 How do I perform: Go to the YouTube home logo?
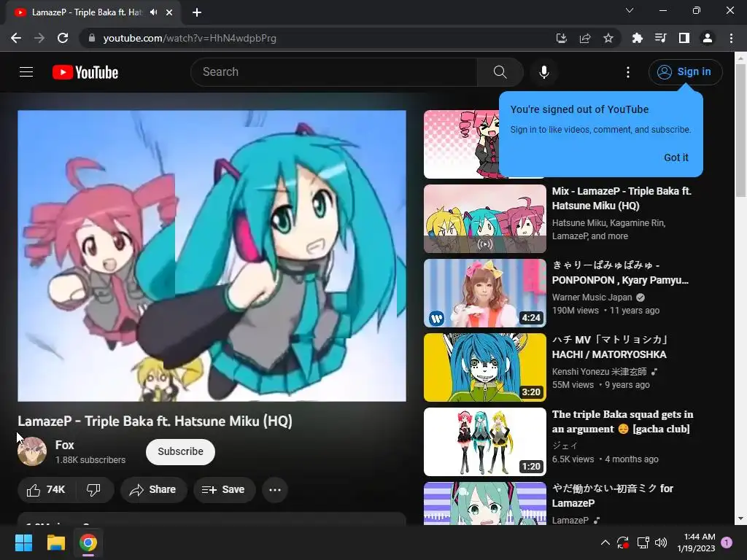(85, 72)
